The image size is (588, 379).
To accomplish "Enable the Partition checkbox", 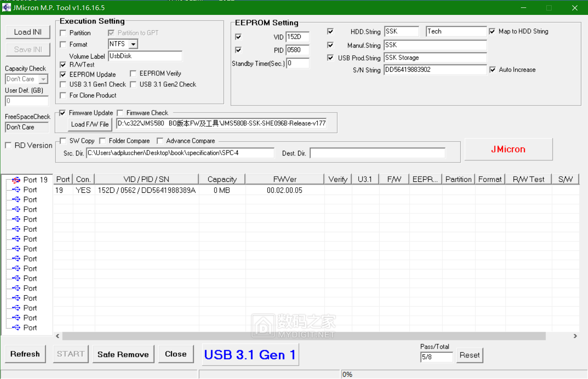I will tap(63, 33).
